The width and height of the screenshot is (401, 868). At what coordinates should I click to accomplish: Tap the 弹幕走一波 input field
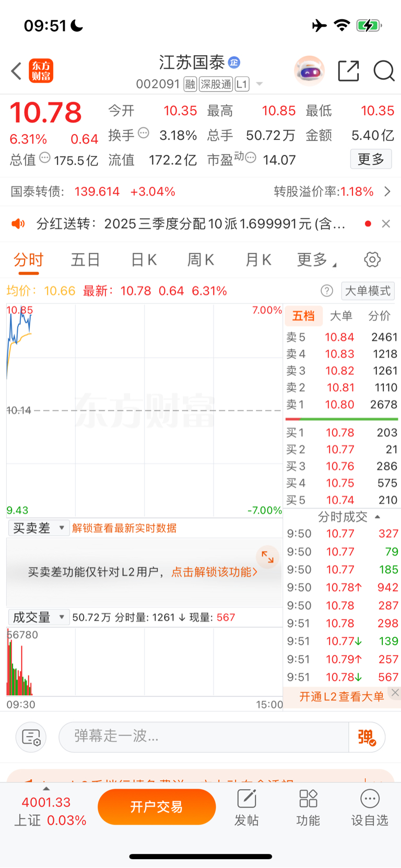tap(204, 737)
